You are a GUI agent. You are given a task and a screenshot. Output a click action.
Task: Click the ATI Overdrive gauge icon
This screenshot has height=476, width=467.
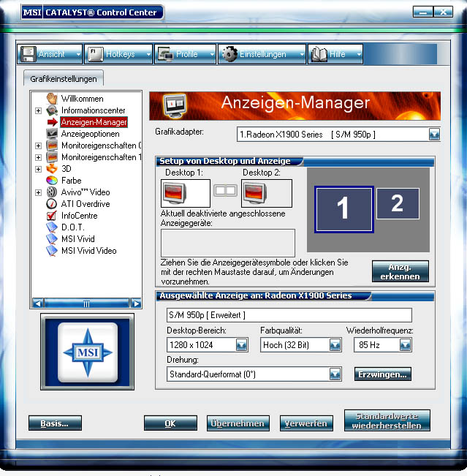pyautogui.click(x=52, y=204)
